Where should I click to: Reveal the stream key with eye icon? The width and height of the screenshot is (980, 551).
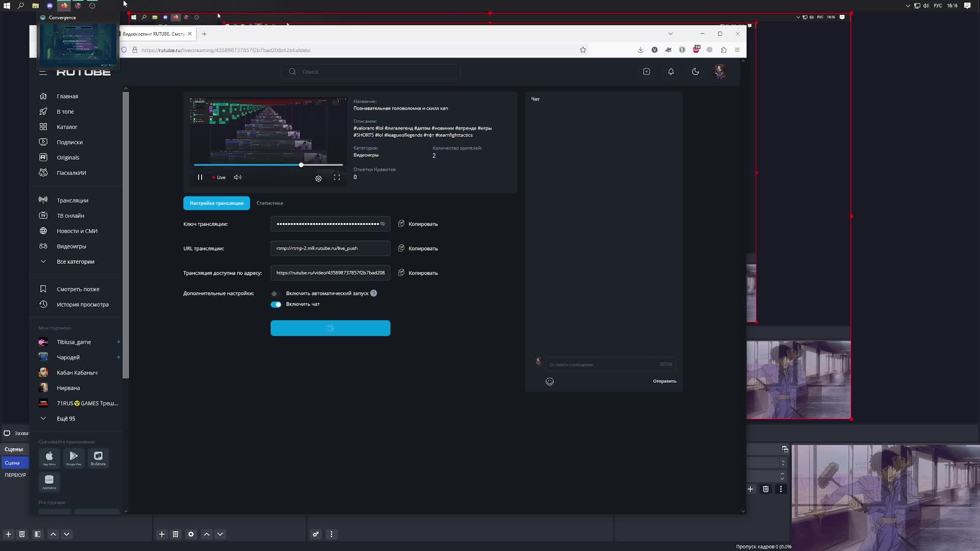383,224
